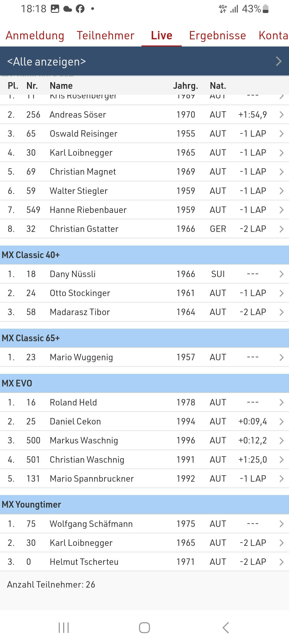This screenshot has height=644, width=289.
Task: Tap the arrow in Alle anzeigen bar
Action: click(x=279, y=61)
